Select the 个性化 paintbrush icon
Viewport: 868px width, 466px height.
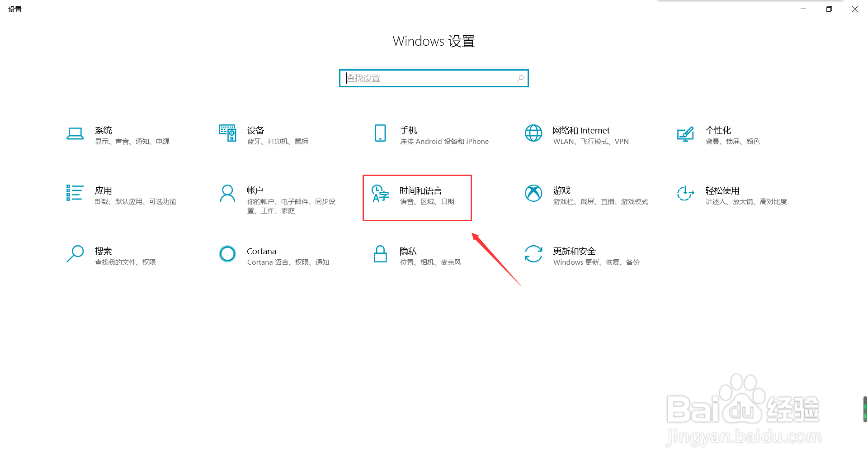685,134
